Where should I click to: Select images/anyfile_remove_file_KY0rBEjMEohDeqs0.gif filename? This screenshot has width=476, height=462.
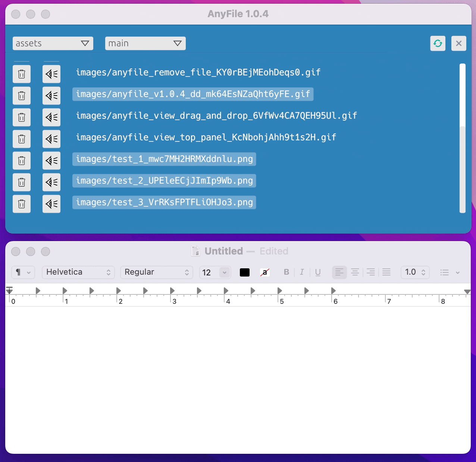pos(198,72)
